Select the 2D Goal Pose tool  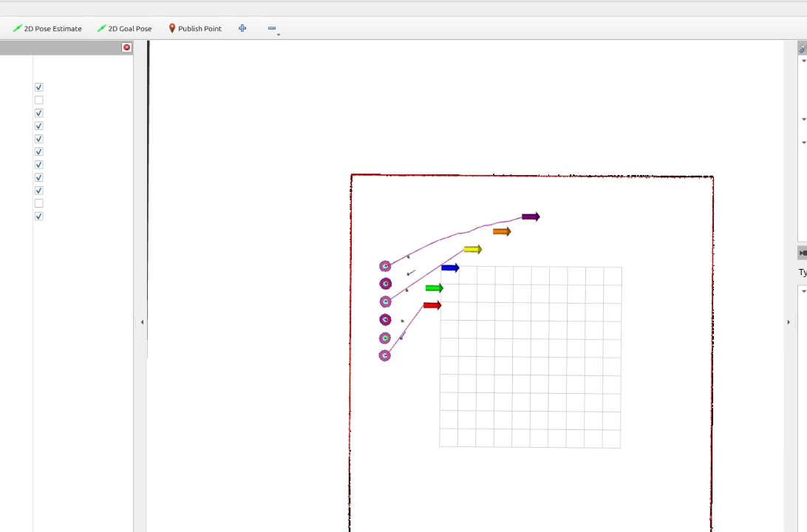click(124, 29)
